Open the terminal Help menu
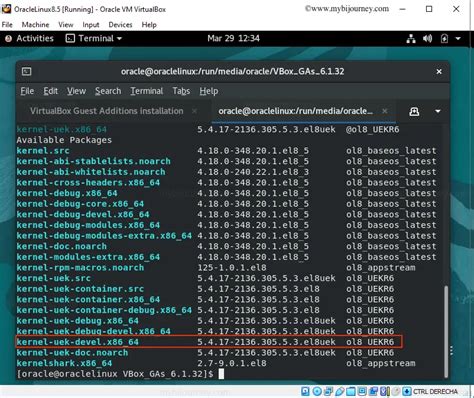The height and width of the screenshot is (398, 474). [x=209, y=91]
